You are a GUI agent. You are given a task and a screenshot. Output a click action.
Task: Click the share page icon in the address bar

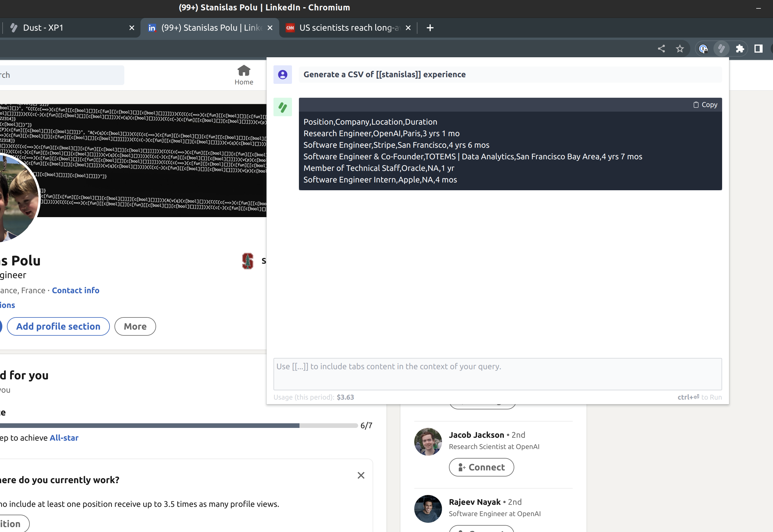click(x=661, y=49)
